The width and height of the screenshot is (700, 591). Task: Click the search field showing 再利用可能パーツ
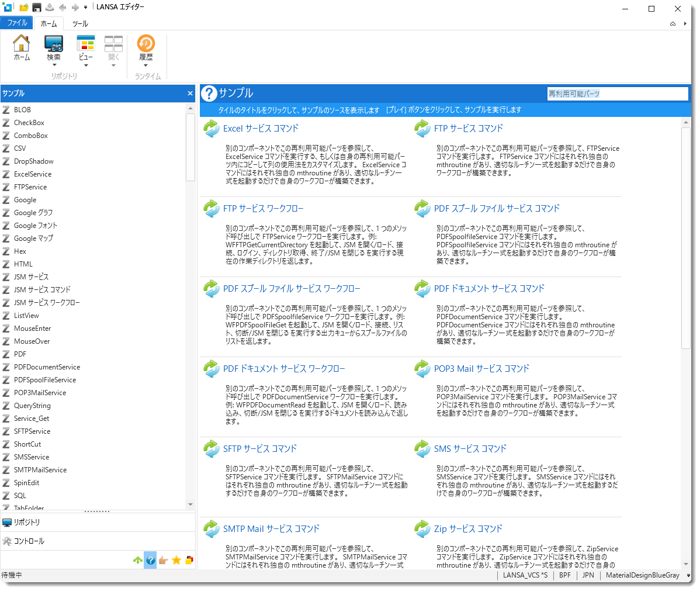point(618,94)
